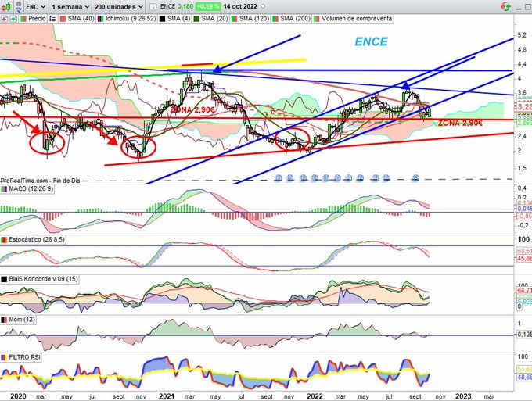Click the red-green refresh arrows icon
Screen dimensions: 532x401
click(x=505, y=6)
